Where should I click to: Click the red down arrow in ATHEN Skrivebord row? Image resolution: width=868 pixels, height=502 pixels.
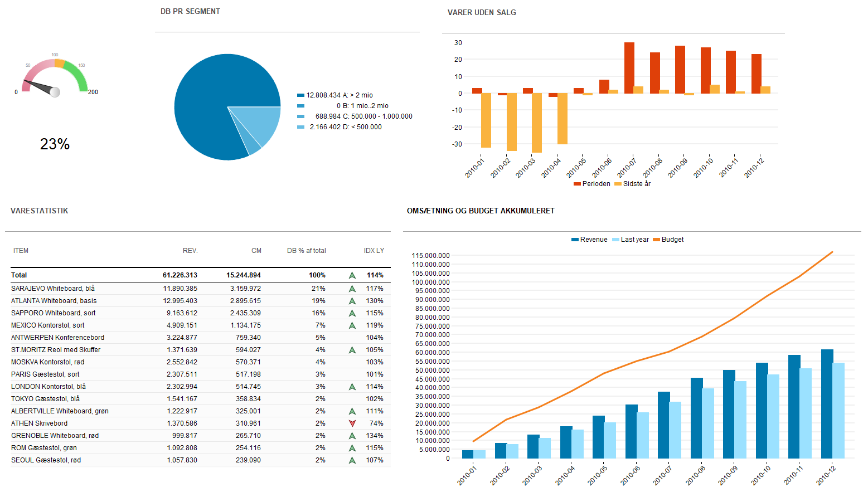pos(352,423)
